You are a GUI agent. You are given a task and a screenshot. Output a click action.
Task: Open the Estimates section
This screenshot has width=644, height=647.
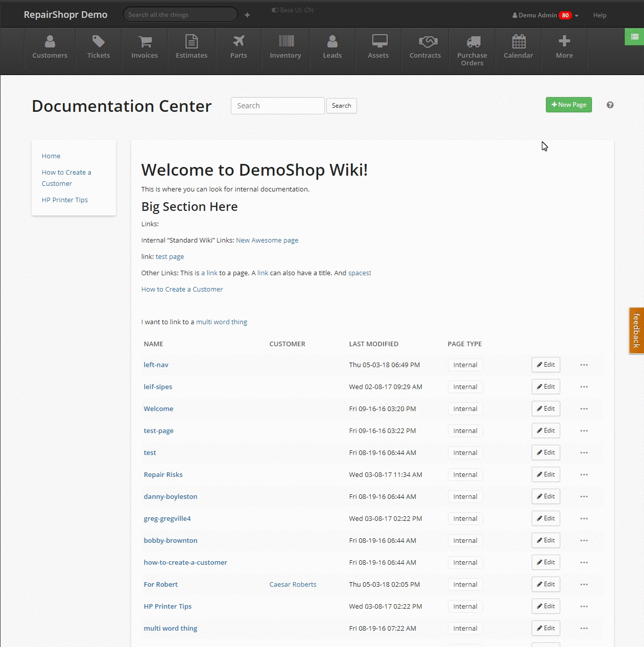click(x=192, y=48)
